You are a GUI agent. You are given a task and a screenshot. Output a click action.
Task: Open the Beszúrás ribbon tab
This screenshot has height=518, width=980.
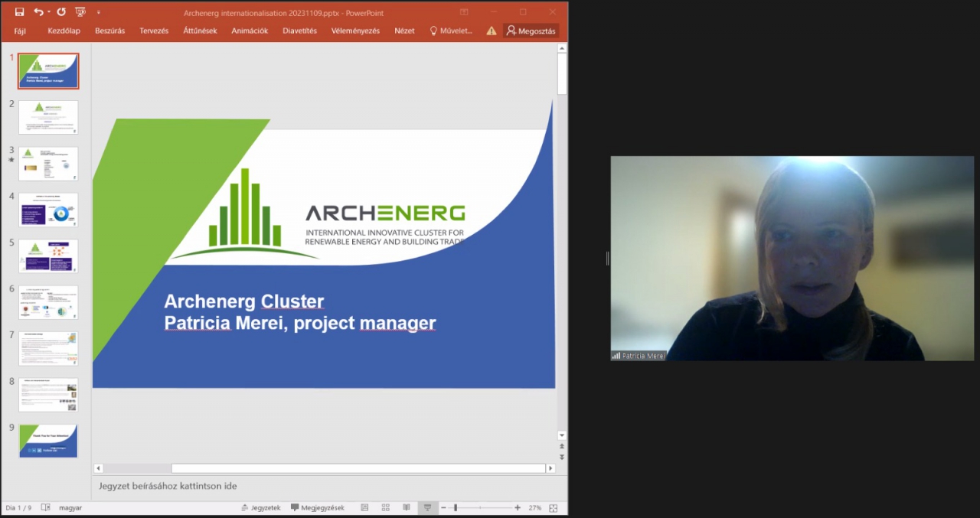[x=109, y=31]
